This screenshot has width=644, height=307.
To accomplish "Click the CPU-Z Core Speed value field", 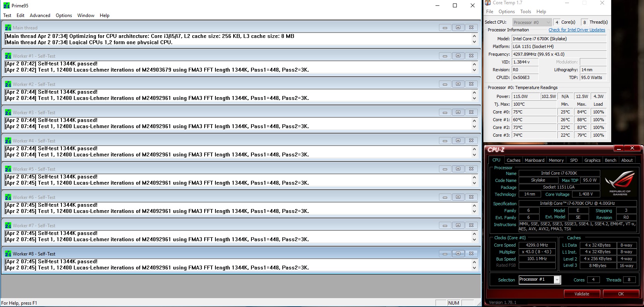I will [537, 245].
